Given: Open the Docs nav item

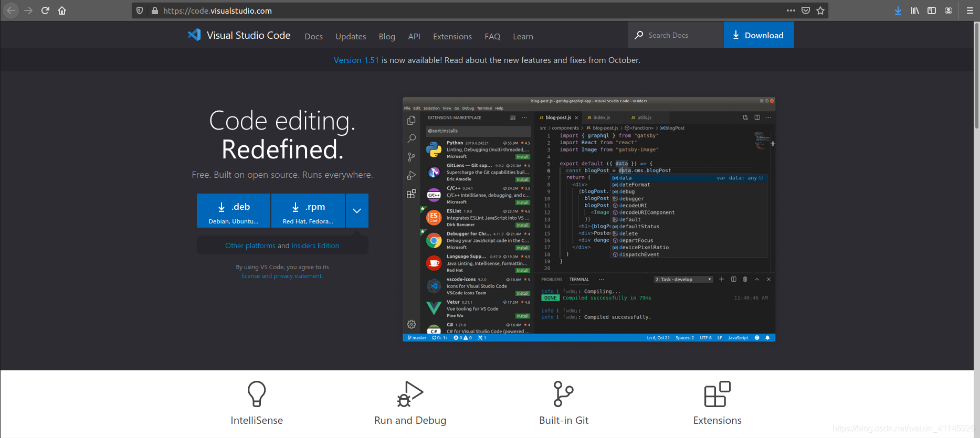Looking at the screenshot, I should point(313,36).
